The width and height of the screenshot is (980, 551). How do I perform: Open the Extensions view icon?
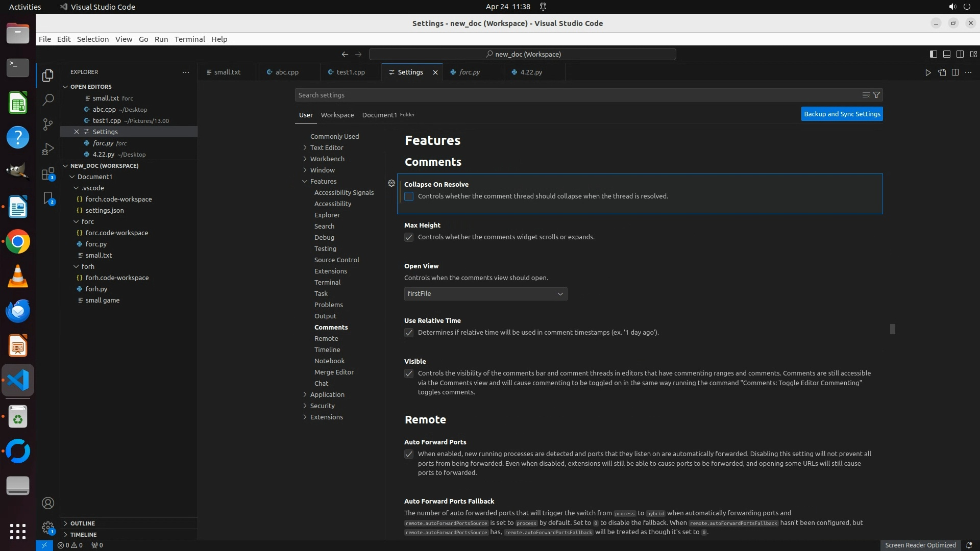click(x=48, y=173)
